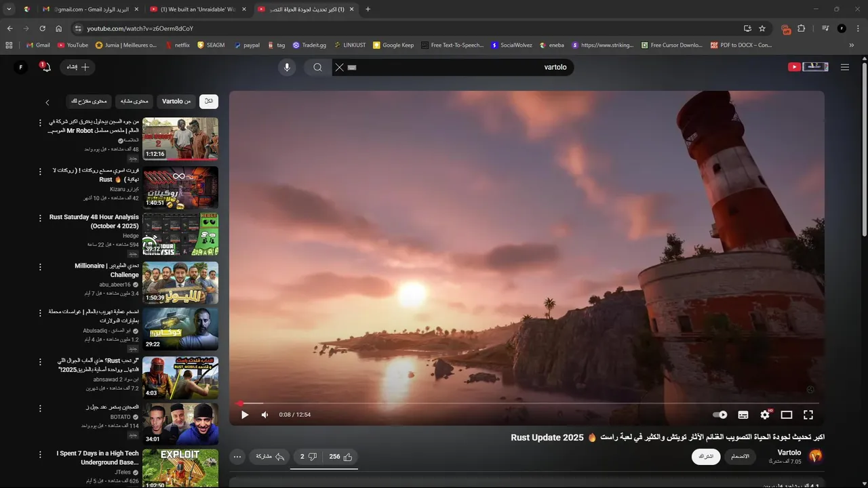Open the create (إنشاء) button

point(78,67)
